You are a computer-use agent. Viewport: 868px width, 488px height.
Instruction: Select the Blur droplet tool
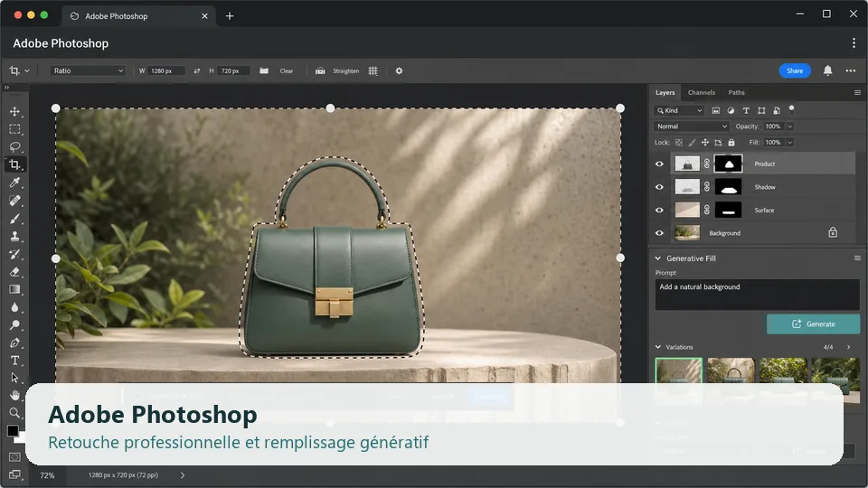click(x=15, y=307)
